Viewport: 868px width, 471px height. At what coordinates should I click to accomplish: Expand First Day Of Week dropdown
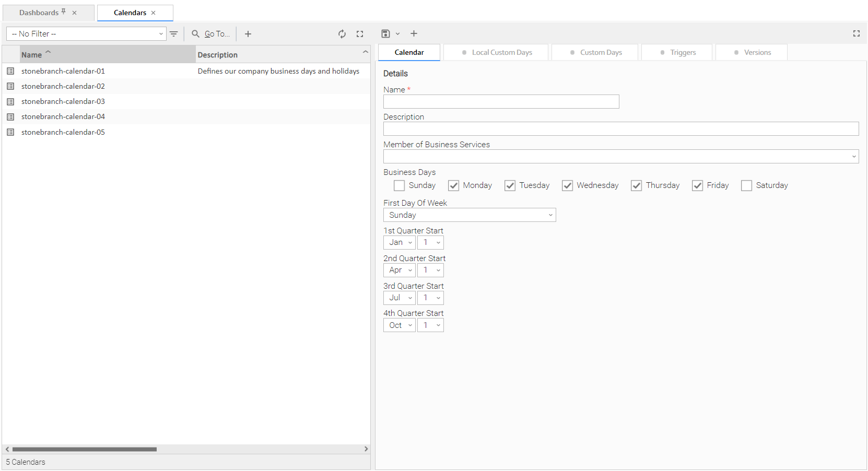pos(469,215)
